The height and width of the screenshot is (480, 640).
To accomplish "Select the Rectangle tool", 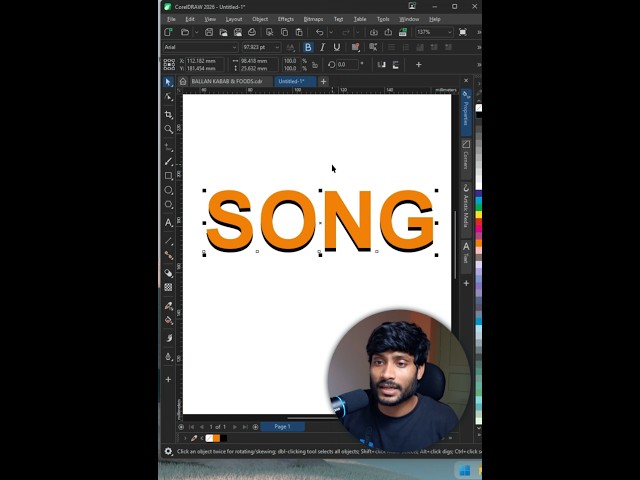I will click(168, 176).
